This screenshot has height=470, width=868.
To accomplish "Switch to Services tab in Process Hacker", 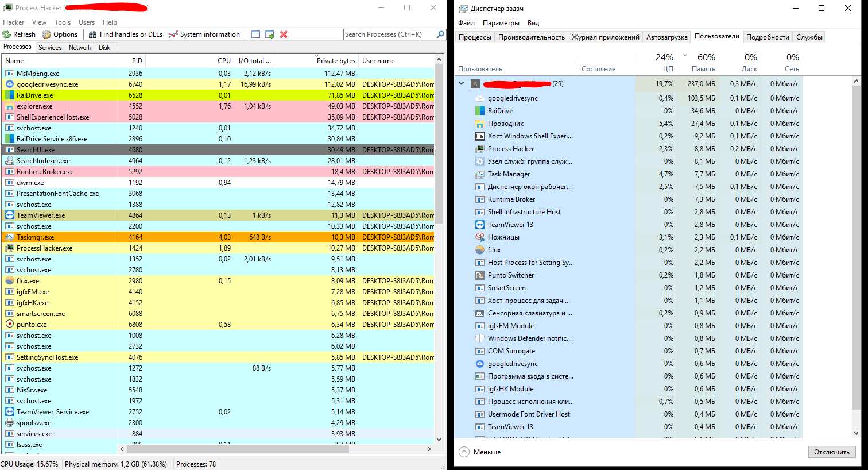I will coord(50,48).
